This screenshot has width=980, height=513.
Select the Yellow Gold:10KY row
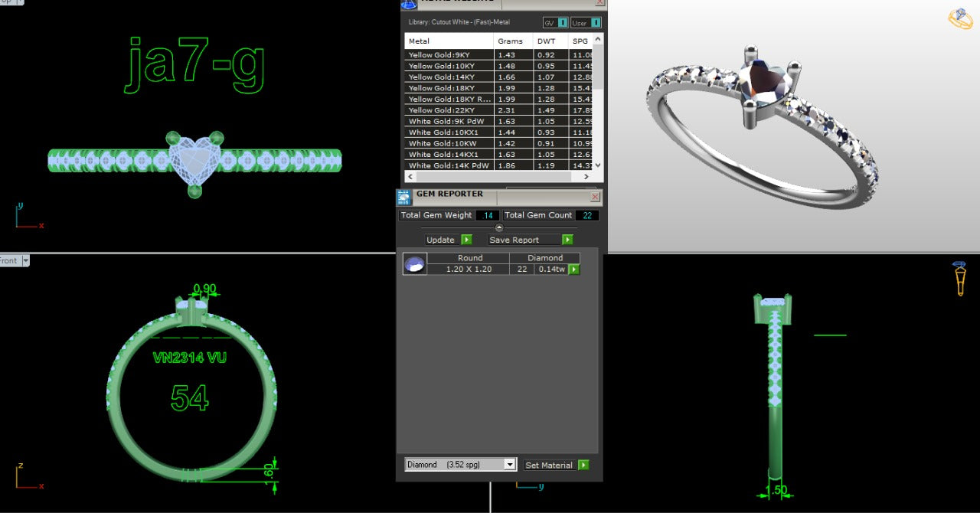point(499,66)
